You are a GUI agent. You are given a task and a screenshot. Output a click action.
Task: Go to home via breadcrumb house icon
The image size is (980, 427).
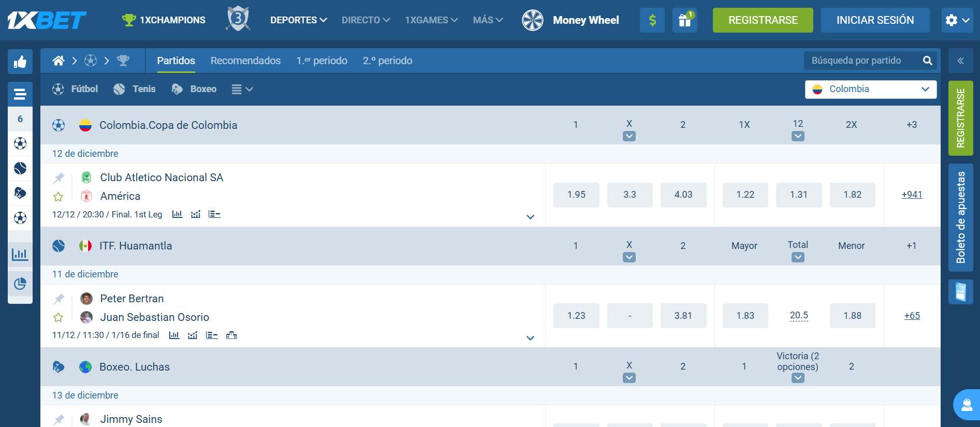click(58, 61)
